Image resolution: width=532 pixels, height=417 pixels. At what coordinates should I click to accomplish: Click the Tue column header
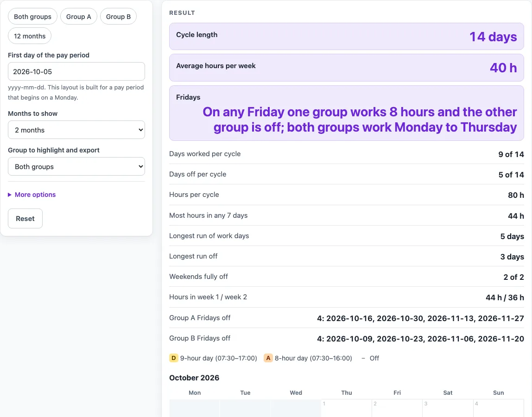pyautogui.click(x=245, y=392)
